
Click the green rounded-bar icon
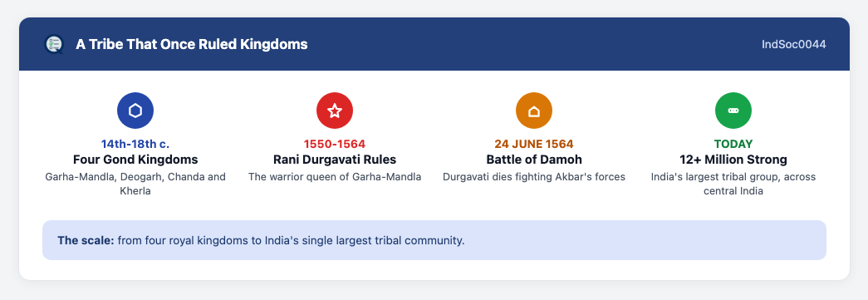[x=733, y=111]
